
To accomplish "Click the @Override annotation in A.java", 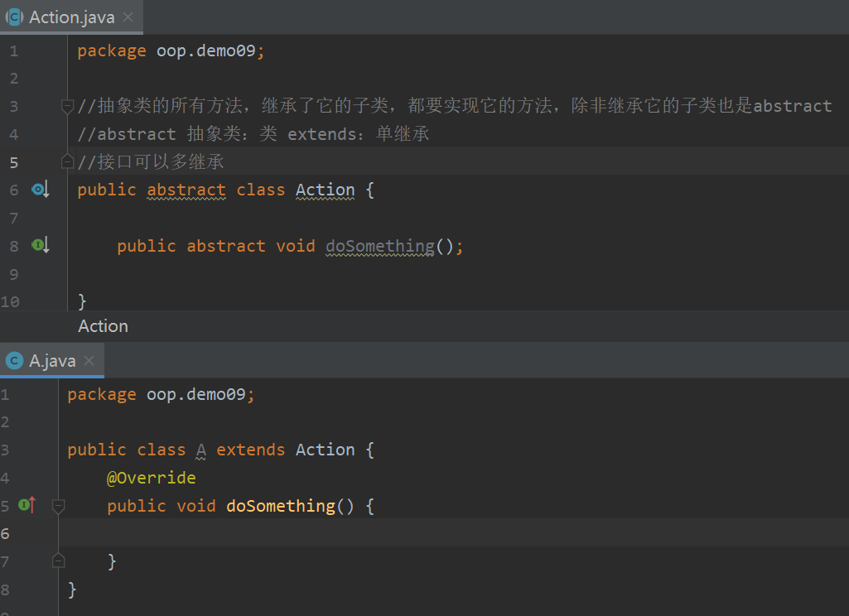I will pyautogui.click(x=151, y=478).
